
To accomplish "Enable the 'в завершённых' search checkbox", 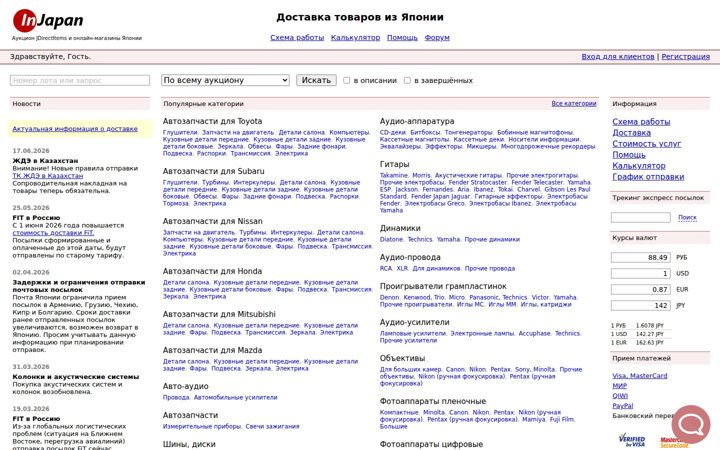I will tap(407, 80).
